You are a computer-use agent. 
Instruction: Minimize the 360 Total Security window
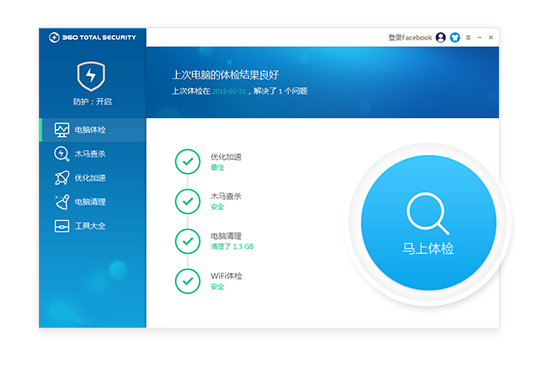(x=479, y=38)
